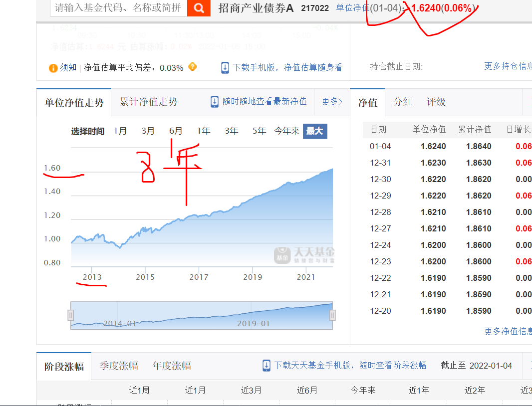
Task: Open the 更多持仓信息 link
Action: tap(508, 66)
